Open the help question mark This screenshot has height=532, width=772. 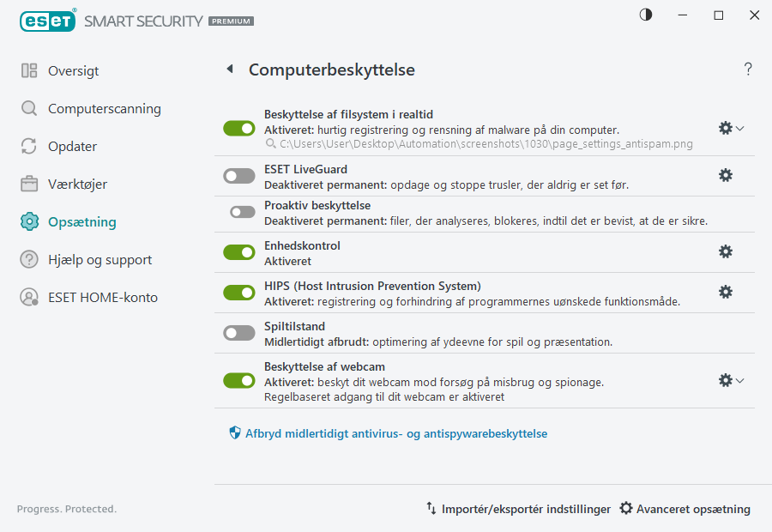click(747, 69)
